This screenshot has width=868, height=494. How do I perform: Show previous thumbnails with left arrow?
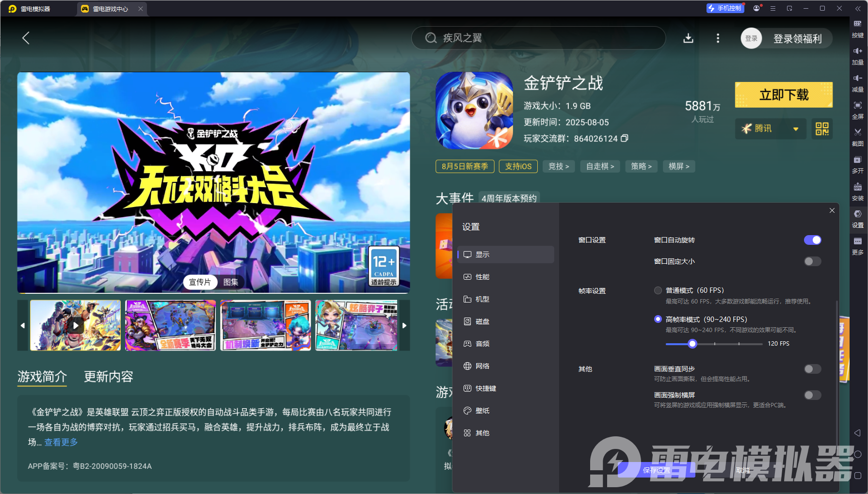point(23,325)
